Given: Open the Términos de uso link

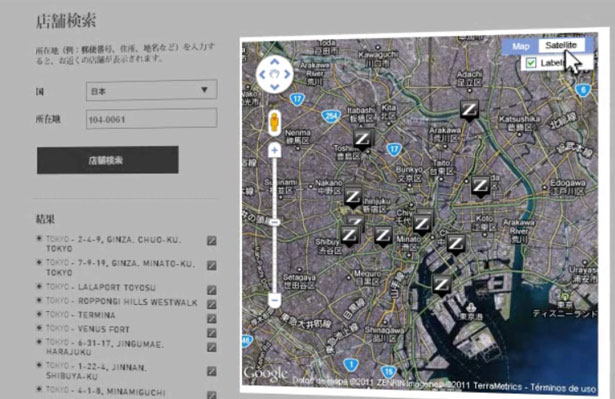Looking at the screenshot, I should pos(563,388).
